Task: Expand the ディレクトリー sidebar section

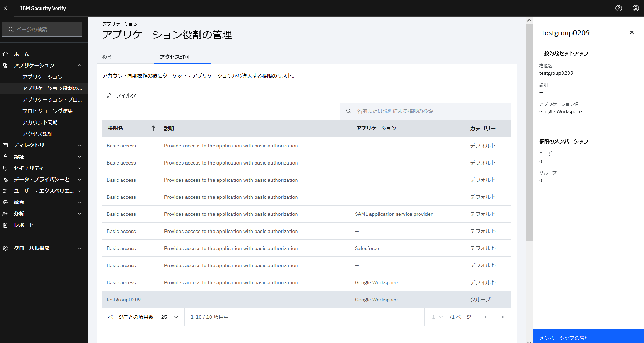Action: [80, 145]
